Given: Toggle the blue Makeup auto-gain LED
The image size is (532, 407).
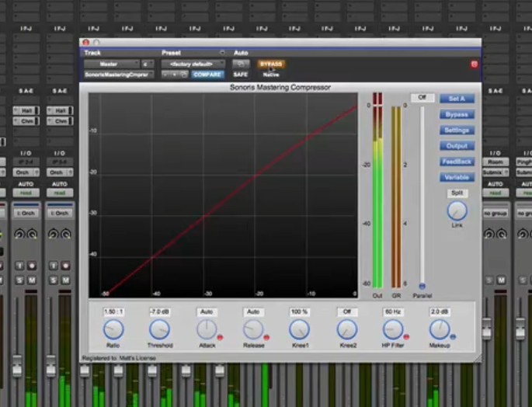Looking at the screenshot, I should tap(453, 337).
